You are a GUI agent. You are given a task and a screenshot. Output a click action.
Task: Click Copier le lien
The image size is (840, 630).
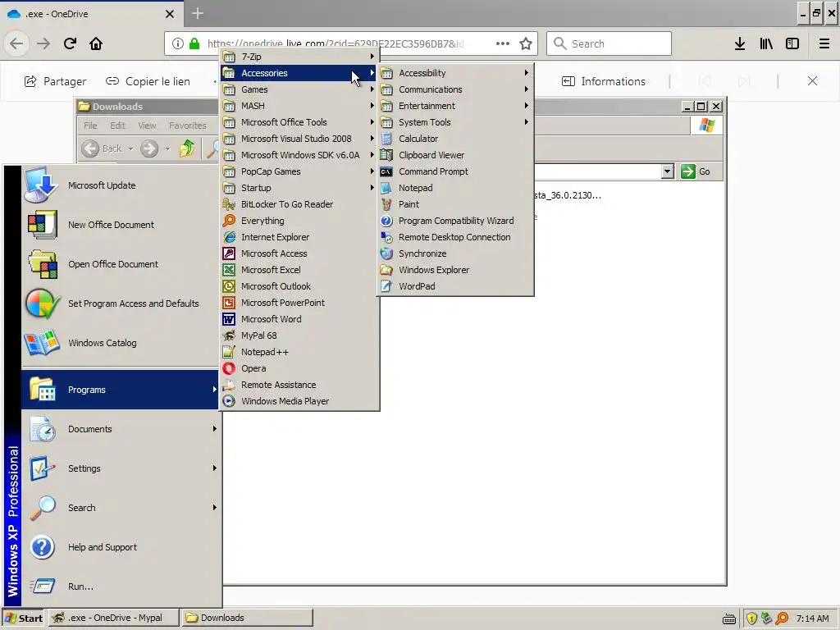coord(148,81)
